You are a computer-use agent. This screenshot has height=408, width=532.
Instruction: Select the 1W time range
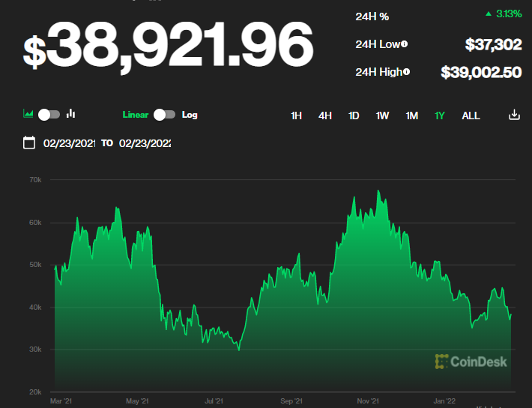(382, 115)
